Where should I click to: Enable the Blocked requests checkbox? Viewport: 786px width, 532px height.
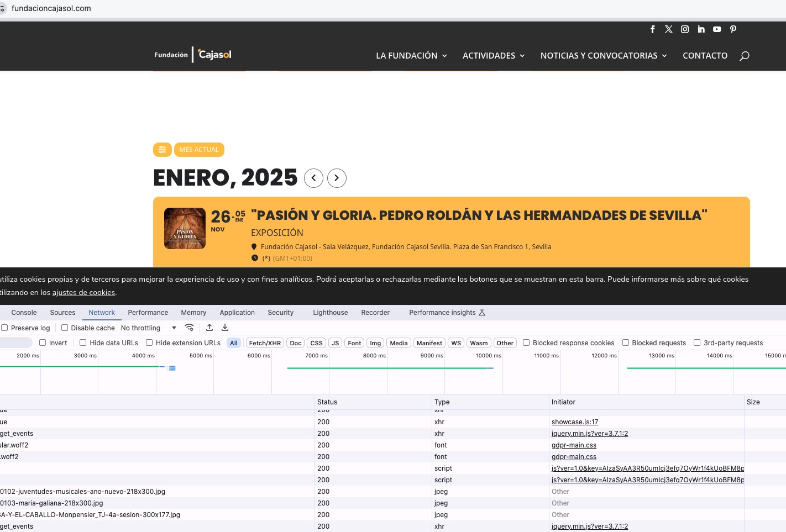626,343
